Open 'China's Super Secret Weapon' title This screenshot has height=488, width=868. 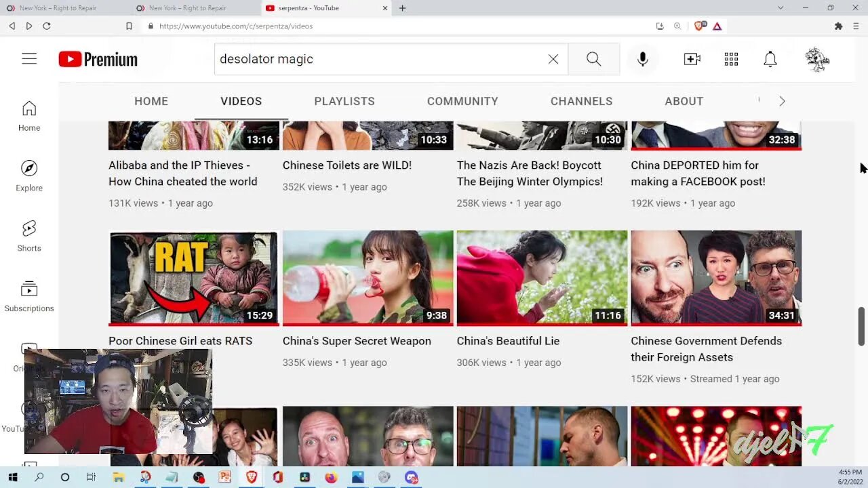pos(357,341)
